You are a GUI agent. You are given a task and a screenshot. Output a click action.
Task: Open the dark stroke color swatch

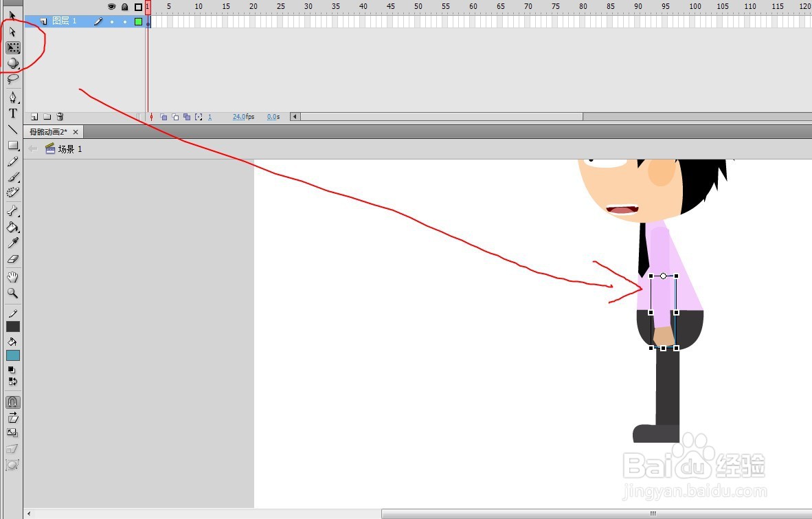(x=13, y=327)
